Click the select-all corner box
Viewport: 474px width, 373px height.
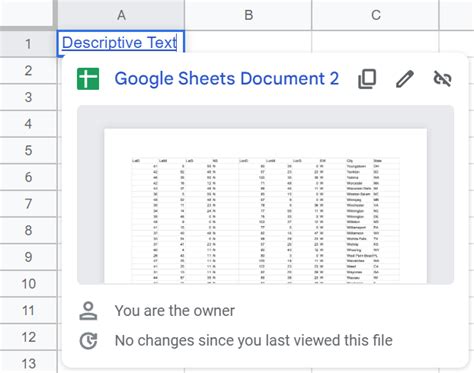(x=28, y=13)
